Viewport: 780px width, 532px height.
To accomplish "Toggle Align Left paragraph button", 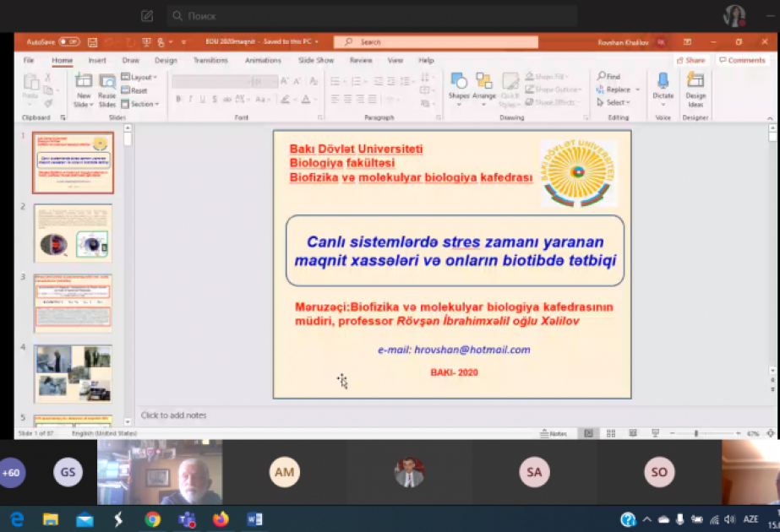I will coord(335,99).
